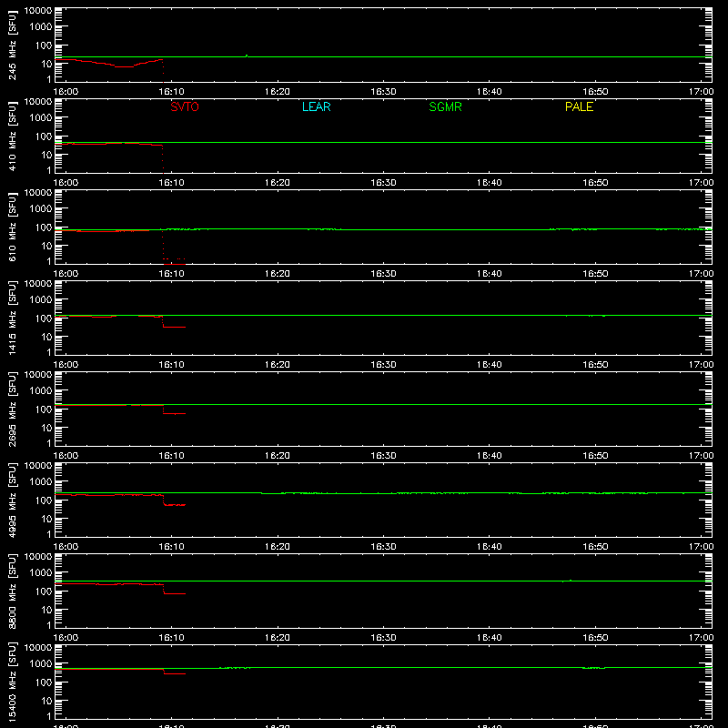Click the 10000 tick value on the 245 MHz axis

point(38,11)
